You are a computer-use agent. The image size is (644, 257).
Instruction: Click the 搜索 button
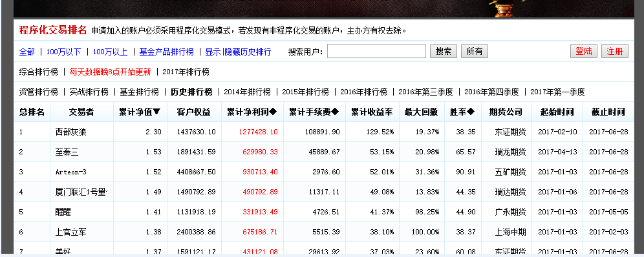444,51
